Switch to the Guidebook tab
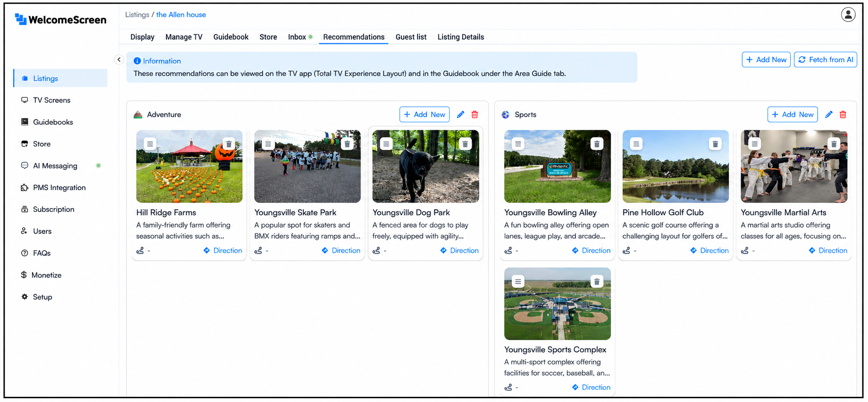The width and height of the screenshot is (868, 402). (x=231, y=37)
